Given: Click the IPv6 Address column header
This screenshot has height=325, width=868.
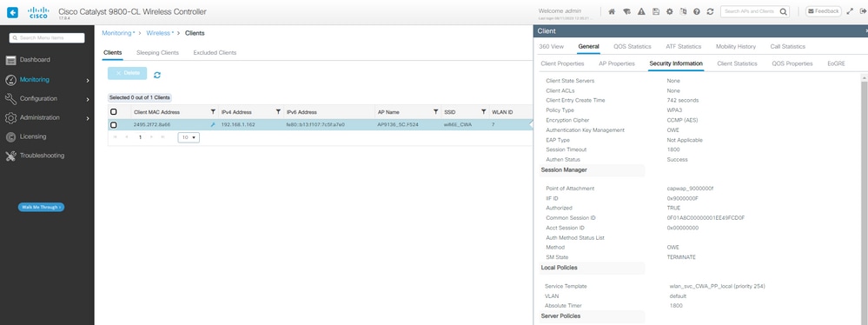Looking at the screenshot, I should pos(301,112).
